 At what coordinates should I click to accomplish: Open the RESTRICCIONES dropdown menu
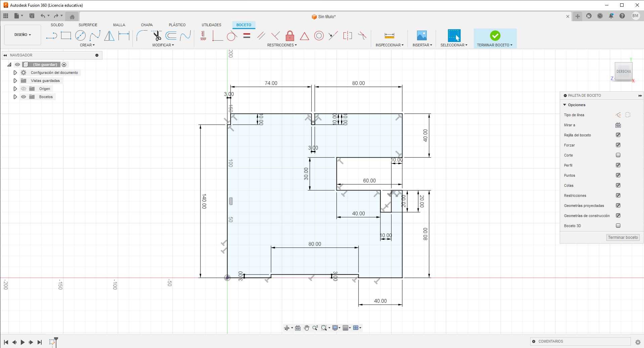pyautogui.click(x=282, y=45)
